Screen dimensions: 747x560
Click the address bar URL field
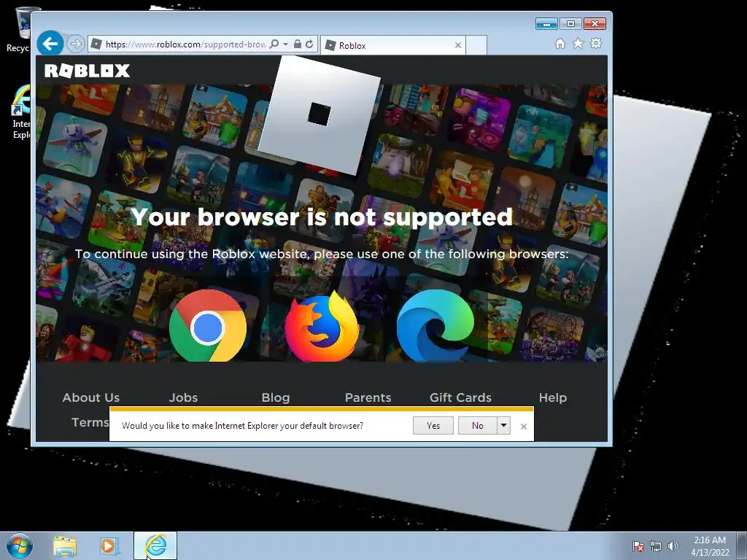coord(185,44)
